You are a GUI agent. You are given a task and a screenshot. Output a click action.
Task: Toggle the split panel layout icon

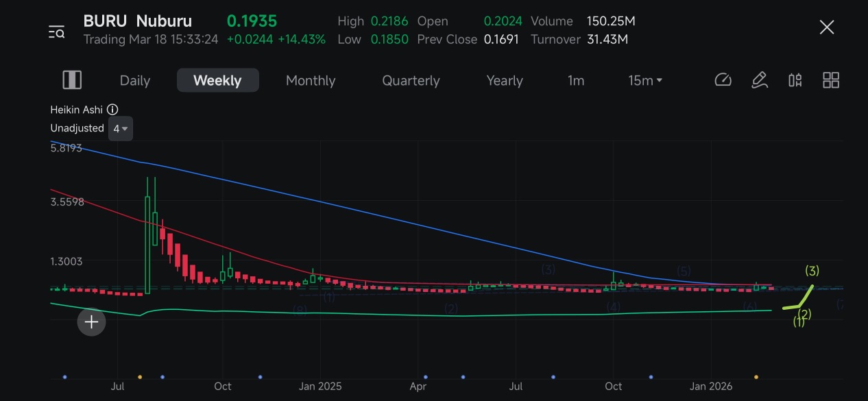pos(72,80)
